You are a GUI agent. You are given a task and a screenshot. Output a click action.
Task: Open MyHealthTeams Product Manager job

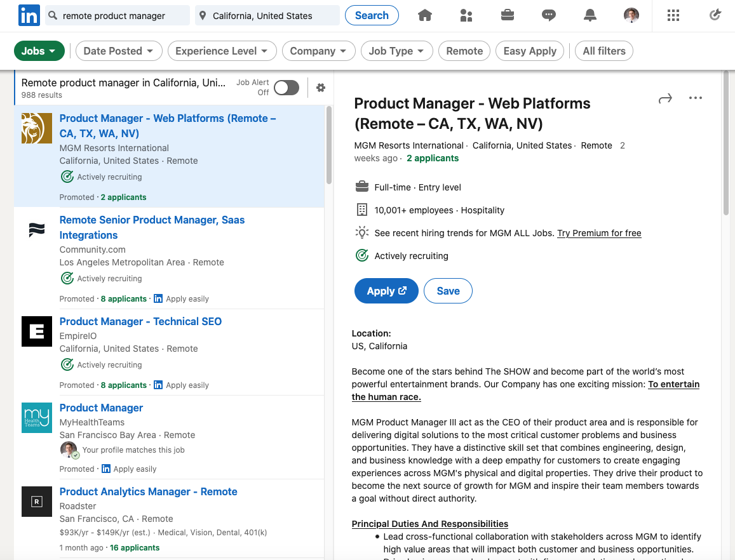click(x=101, y=408)
